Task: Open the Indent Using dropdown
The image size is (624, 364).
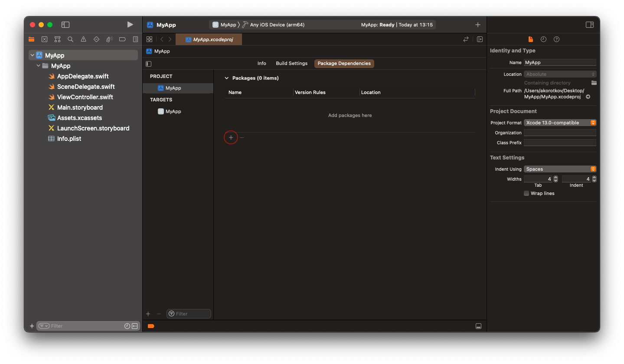Action: (x=560, y=169)
